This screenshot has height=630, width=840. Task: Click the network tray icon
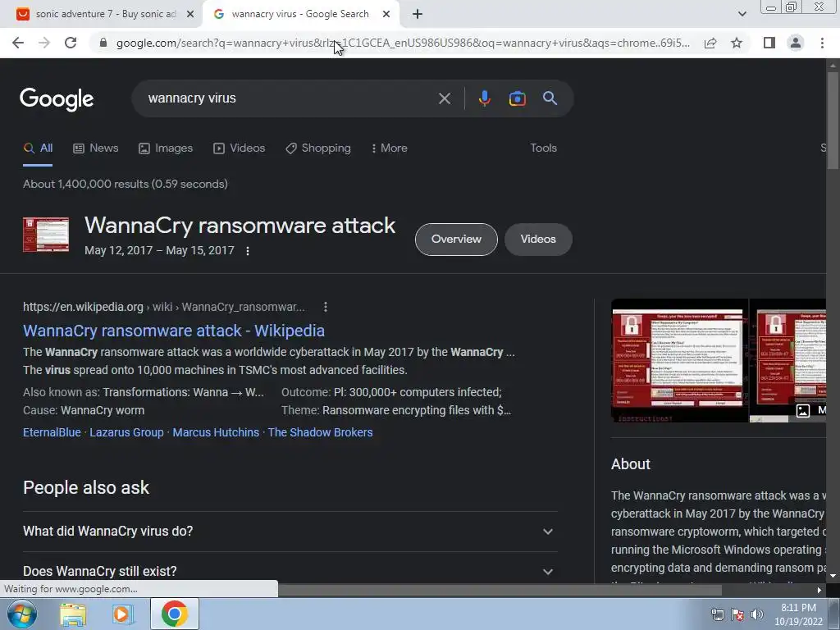pos(717,614)
